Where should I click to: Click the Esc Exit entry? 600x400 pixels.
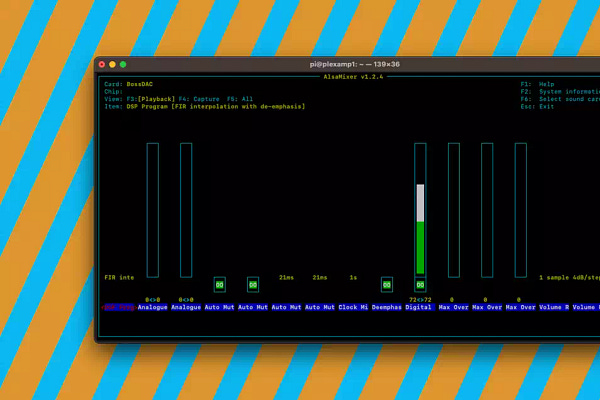537,107
